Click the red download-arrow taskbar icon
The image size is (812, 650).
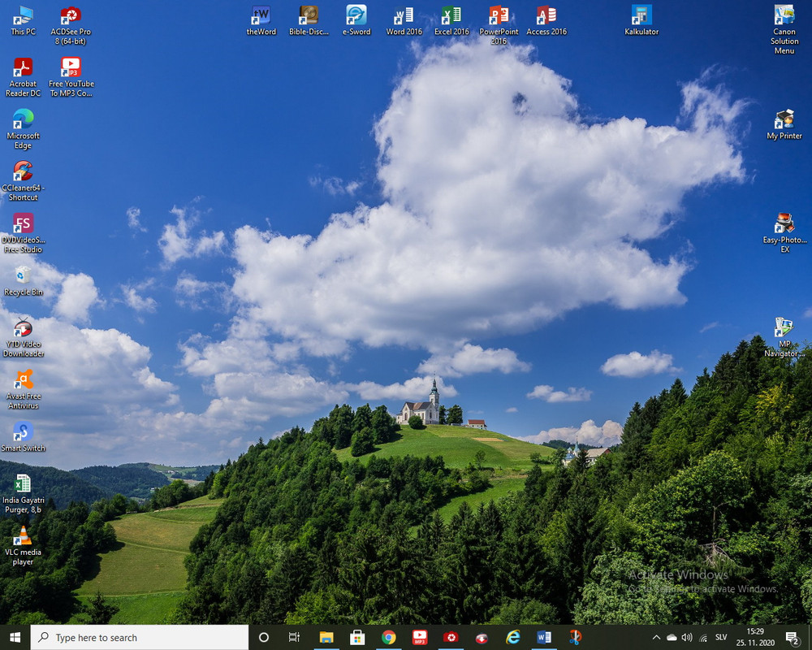point(482,637)
